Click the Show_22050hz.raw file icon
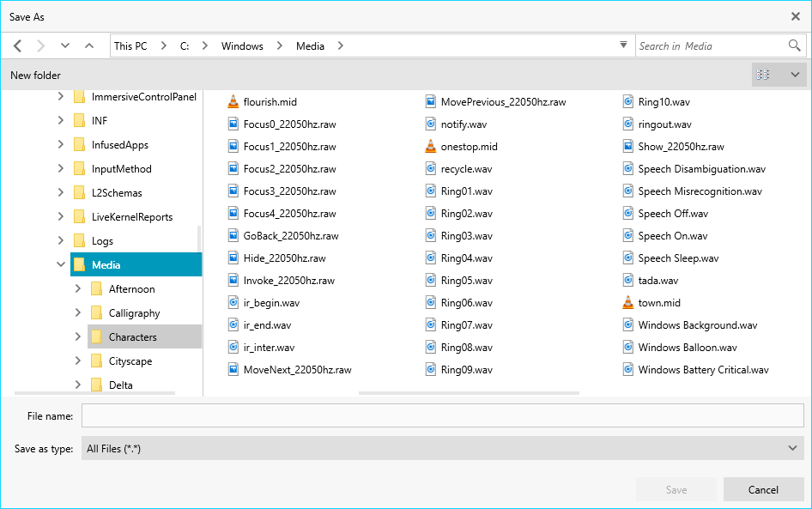Image resolution: width=812 pixels, height=509 pixels. (628, 146)
